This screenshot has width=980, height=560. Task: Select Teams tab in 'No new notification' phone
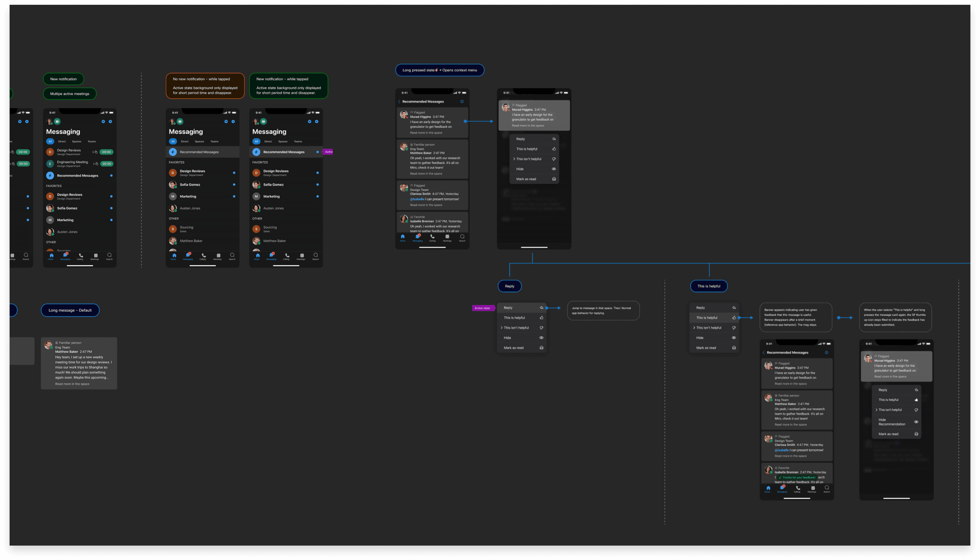click(x=214, y=142)
